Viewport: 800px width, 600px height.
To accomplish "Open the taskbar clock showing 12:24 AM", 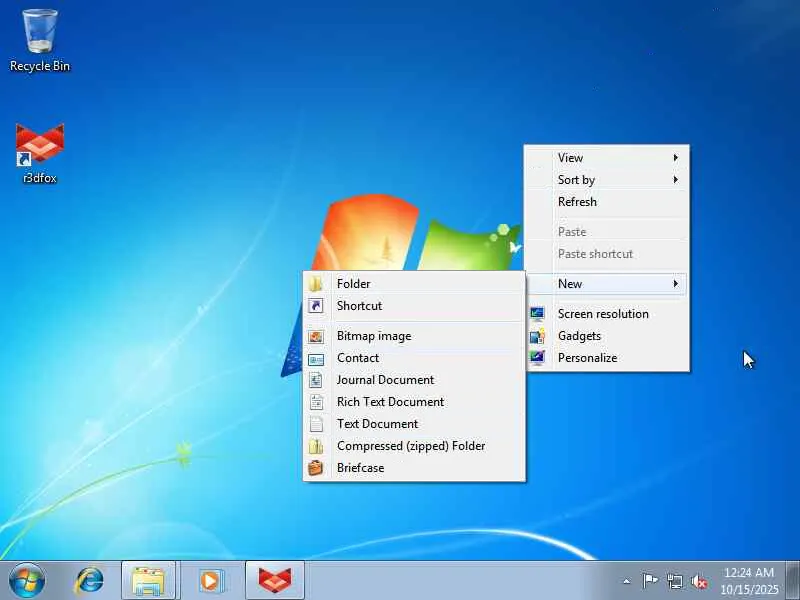I will pos(749,581).
